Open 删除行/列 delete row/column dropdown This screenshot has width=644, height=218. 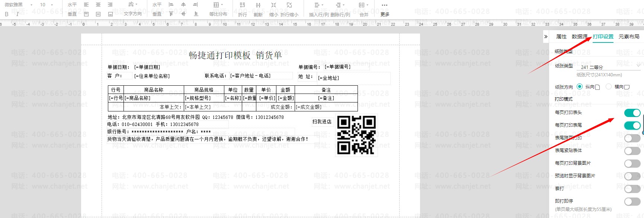[340, 9]
